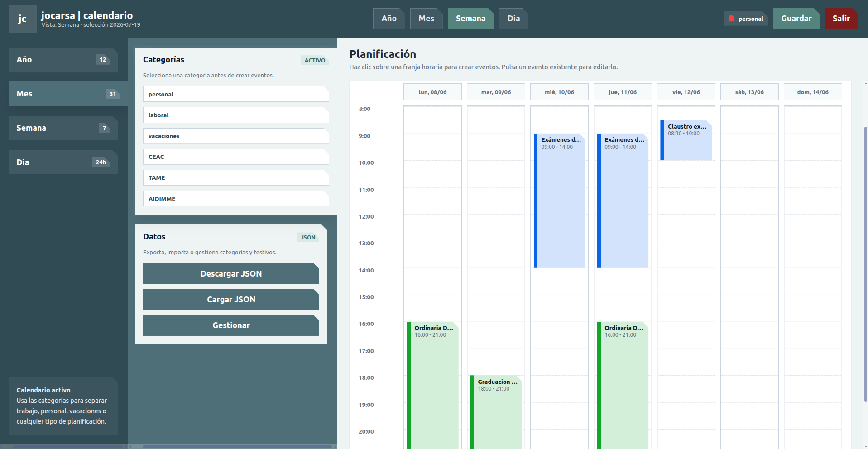Click the Salir button
The height and width of the screenshot is (449, 868).
coord(841,19)
